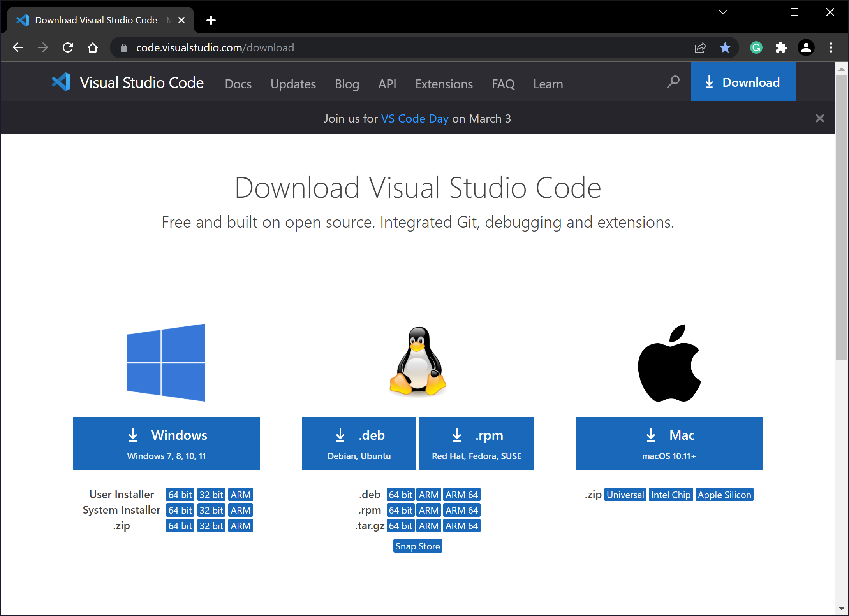Viewport: 849px width, 616px height.
Task: Get Linux .rpm ARM
Action: [x=429, y=510]
